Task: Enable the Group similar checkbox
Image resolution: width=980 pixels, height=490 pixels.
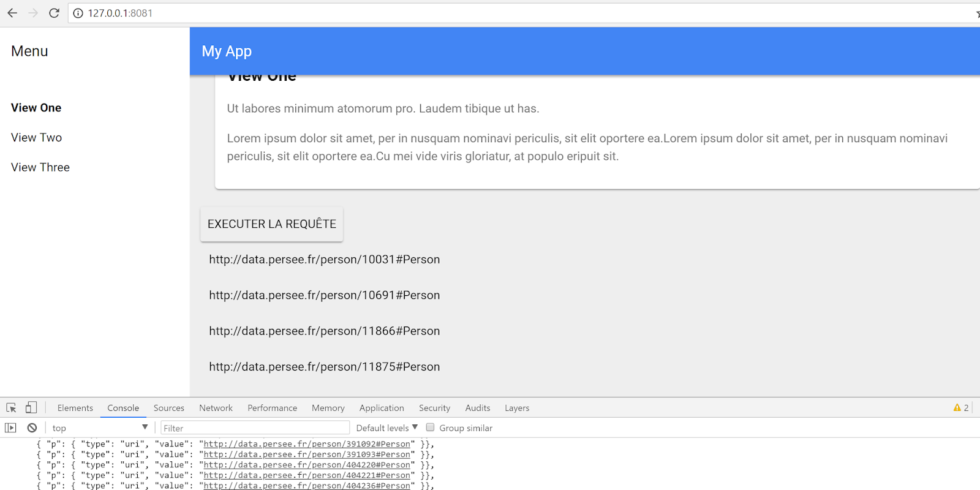Action: (x=431, y=428)
